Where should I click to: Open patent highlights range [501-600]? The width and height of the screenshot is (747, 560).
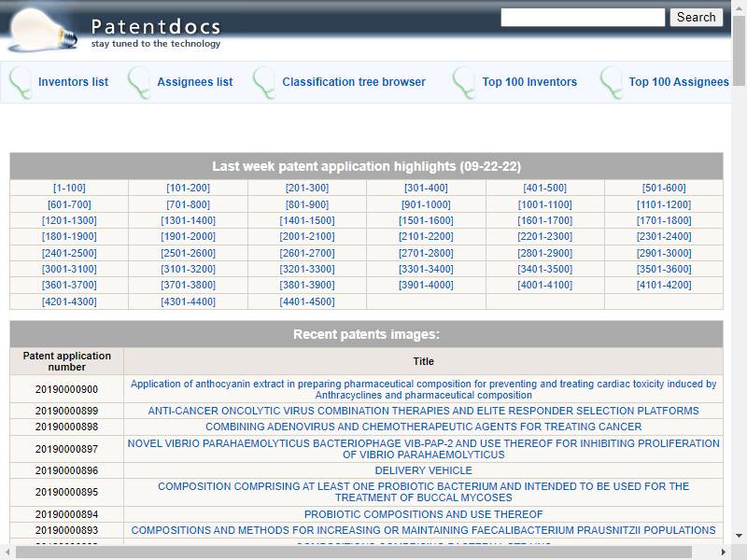[x=664, y=188]
